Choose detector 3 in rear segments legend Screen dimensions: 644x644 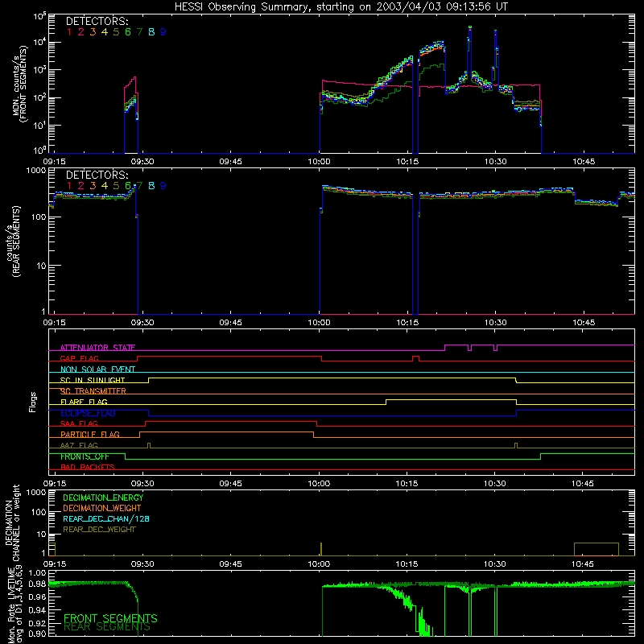pos(93,186)
